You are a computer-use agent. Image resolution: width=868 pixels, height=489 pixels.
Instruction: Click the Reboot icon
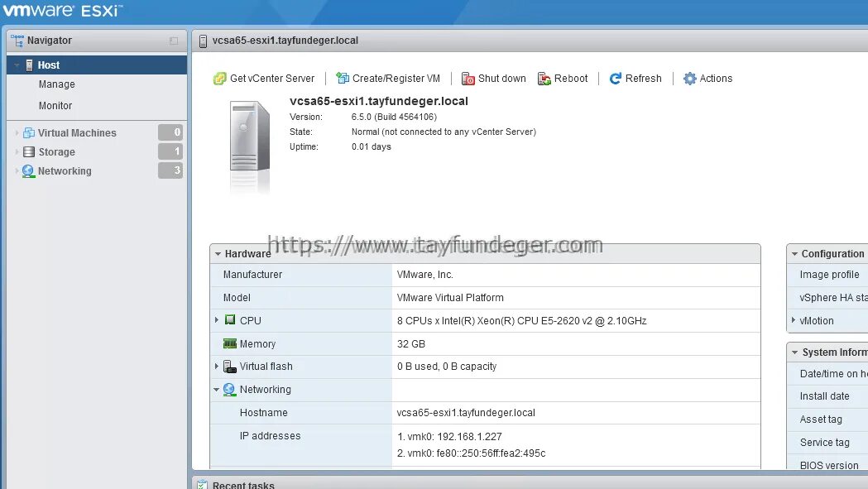[544, 79]
